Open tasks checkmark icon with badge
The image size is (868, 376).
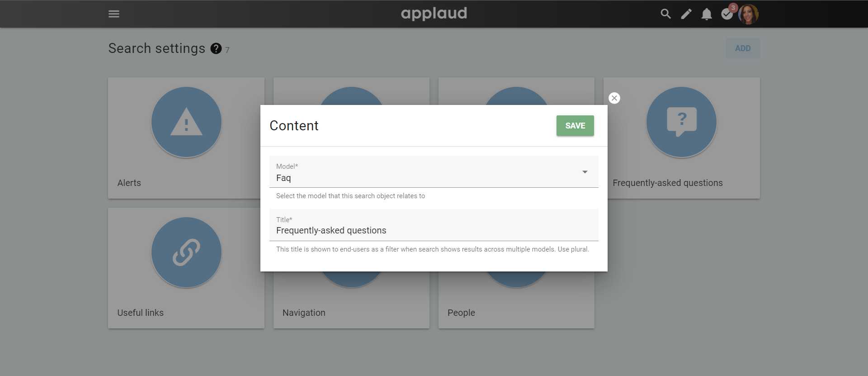727,14
